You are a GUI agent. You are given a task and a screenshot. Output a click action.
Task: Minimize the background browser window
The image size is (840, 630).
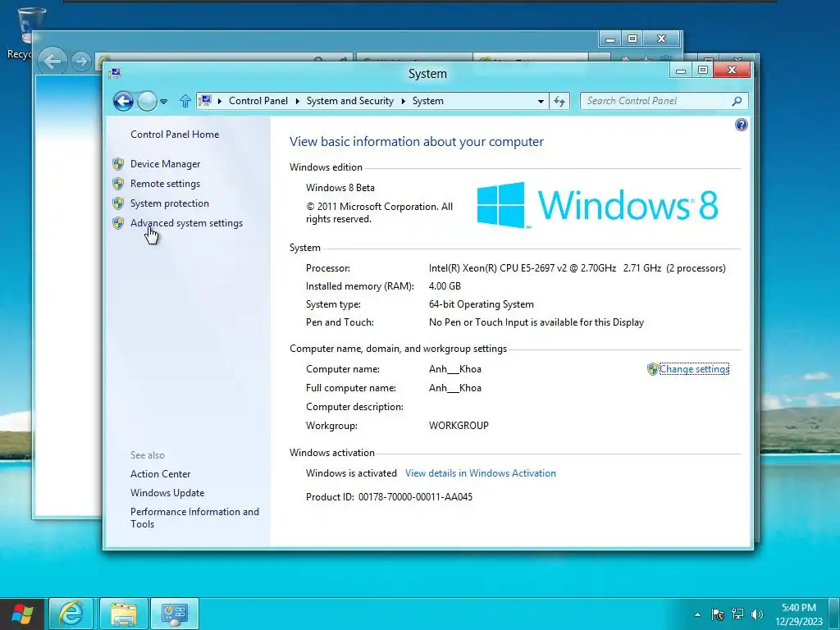[609, 39]
